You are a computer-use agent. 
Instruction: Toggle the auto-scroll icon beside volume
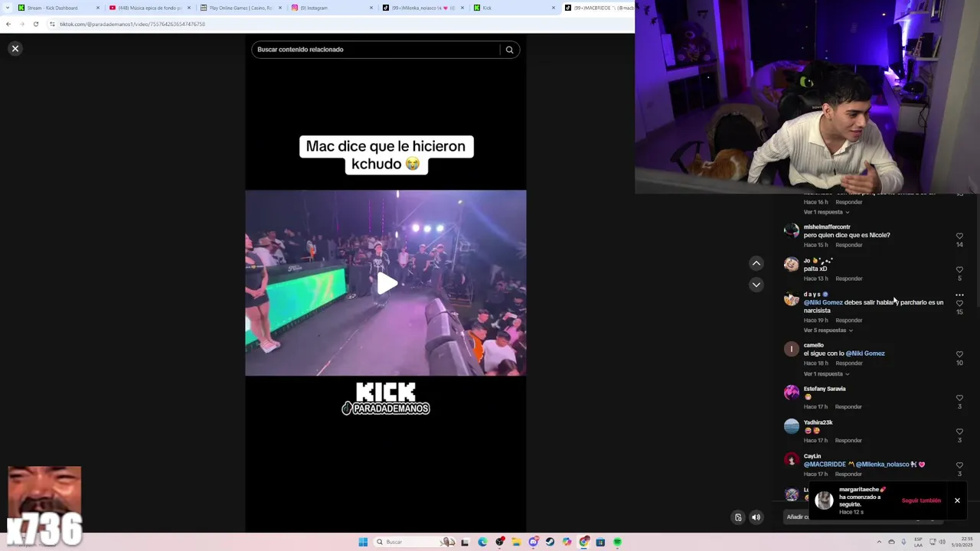click(738, 517)
